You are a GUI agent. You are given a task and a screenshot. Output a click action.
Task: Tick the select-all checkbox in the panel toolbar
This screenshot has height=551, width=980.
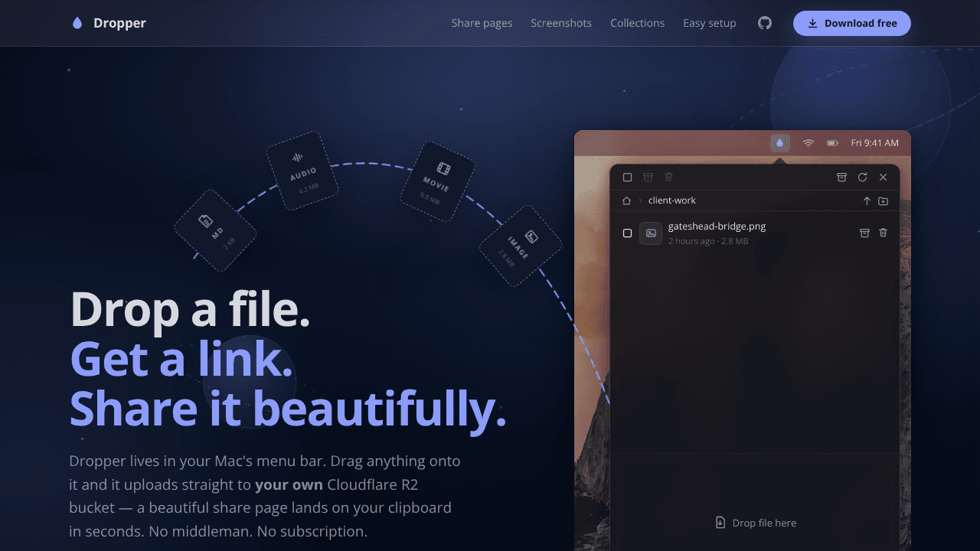click(627, 177)
